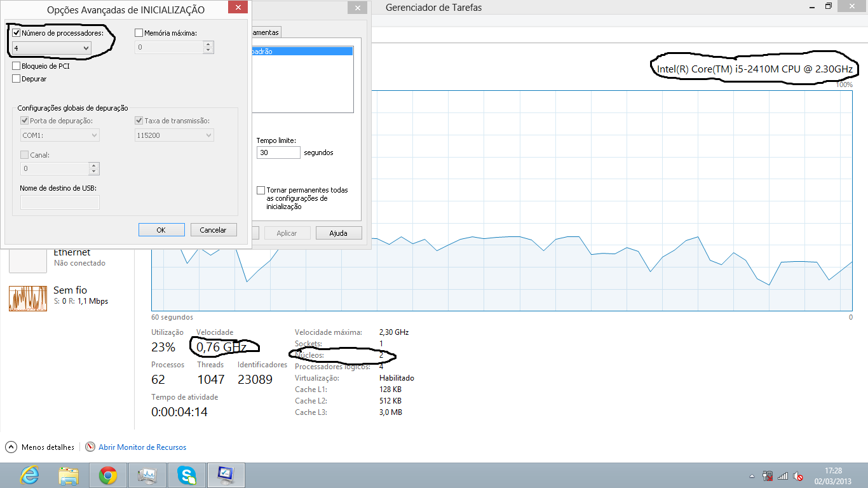This screenshot has width=868, height=488.
Task: Enable Tornar permanentes todas as configurações checkbox
Action: click(x=261, y=190)
